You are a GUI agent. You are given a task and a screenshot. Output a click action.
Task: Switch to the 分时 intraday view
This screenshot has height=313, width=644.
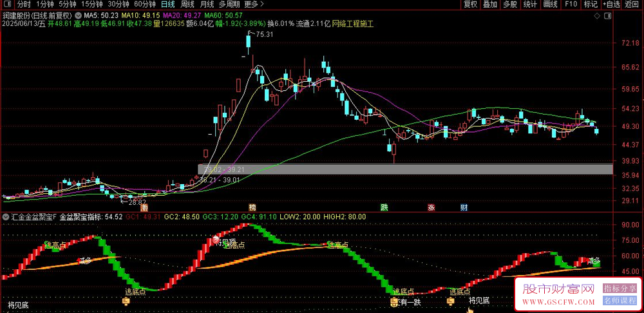(x=24, y=5)
